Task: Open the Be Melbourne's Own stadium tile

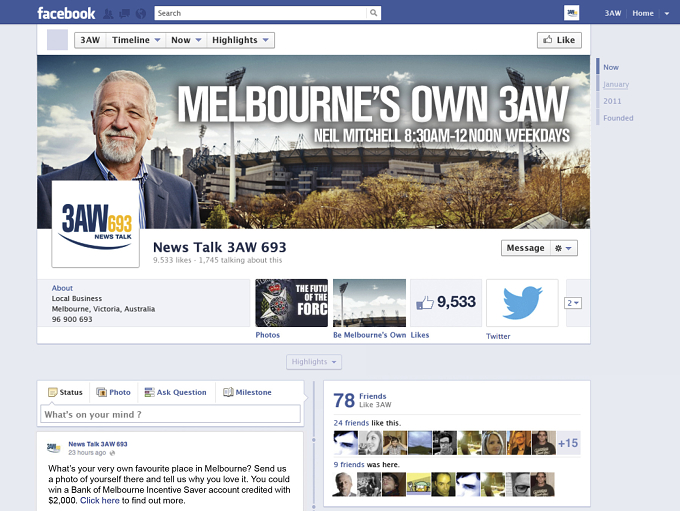Action: (x=369, y=303)
